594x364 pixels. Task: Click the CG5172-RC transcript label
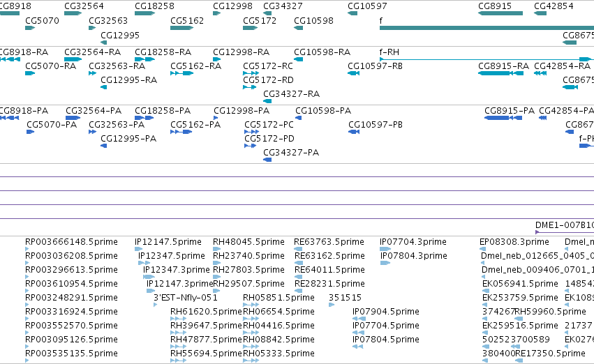(268, 66)
